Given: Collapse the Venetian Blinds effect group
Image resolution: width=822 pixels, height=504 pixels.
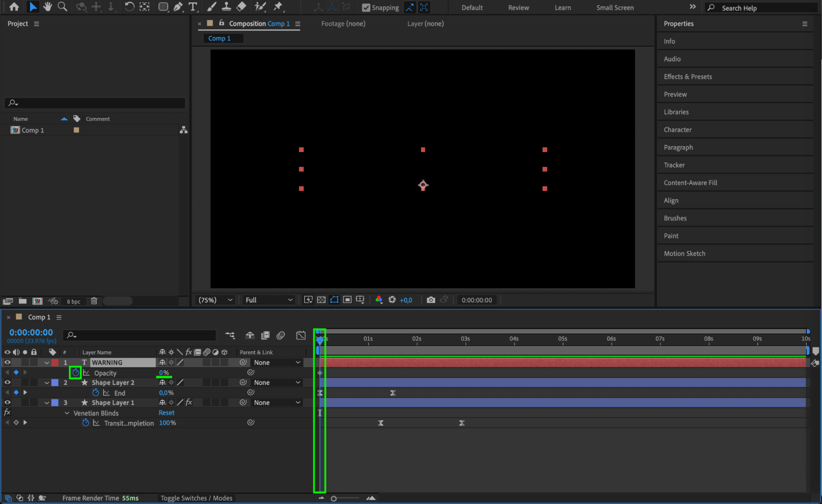Looking at the screenshot, I should tap(67, 413).
